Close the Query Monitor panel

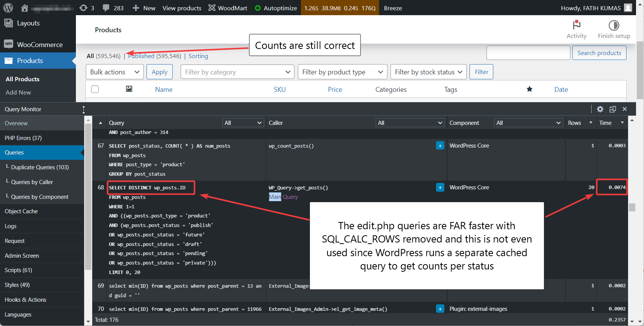[625, 109]
